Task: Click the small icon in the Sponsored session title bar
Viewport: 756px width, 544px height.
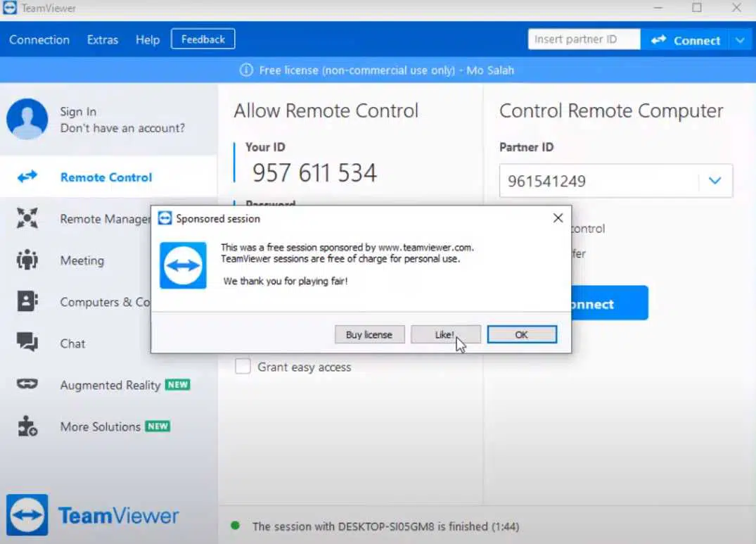Action: pyautogui.click(x=165, y=218)
